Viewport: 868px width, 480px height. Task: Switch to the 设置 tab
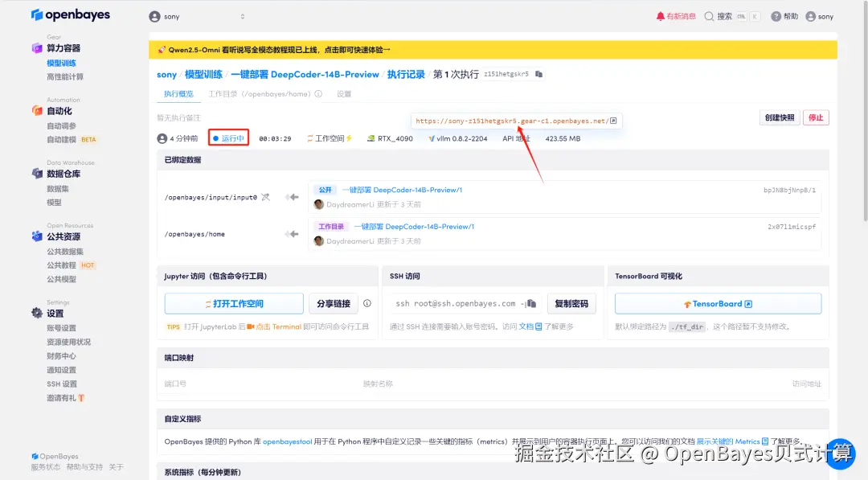tap(344, 94)
